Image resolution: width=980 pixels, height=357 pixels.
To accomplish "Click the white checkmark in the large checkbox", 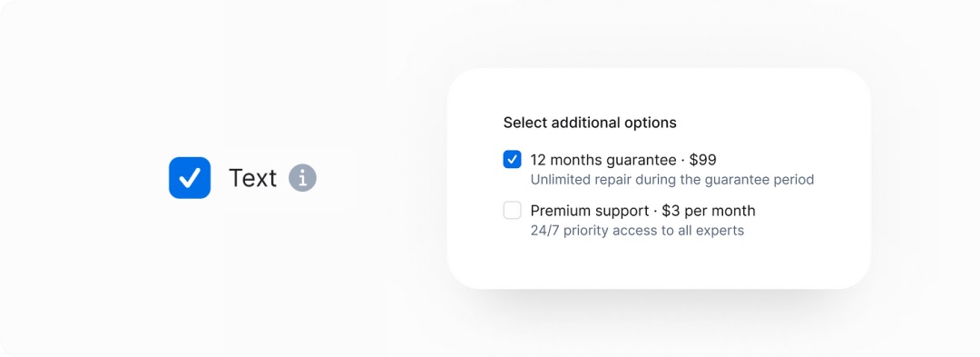I will (x=190, y=178).
